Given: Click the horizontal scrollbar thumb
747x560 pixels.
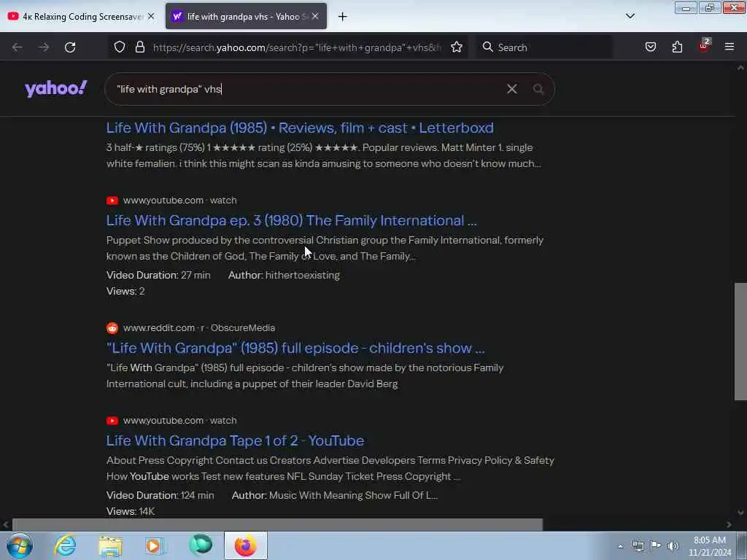Looking at the screenshot, I should [x=277, y=524].
